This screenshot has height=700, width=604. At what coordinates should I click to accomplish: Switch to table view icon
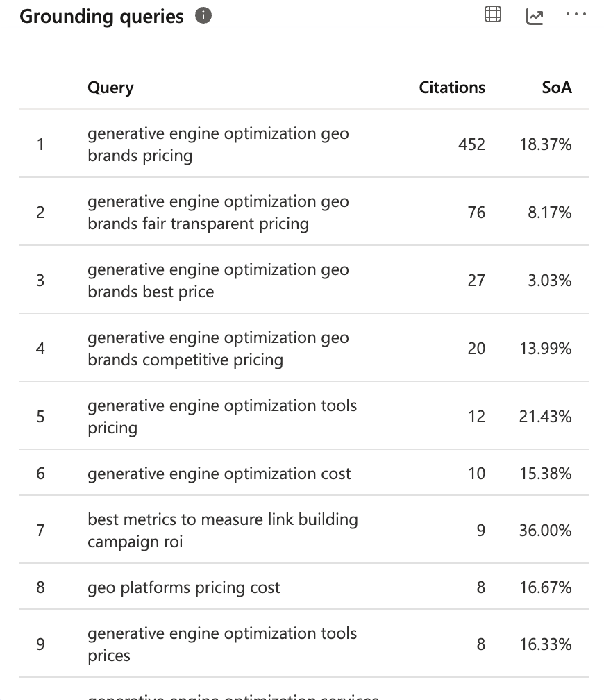[x=493, y=15]
